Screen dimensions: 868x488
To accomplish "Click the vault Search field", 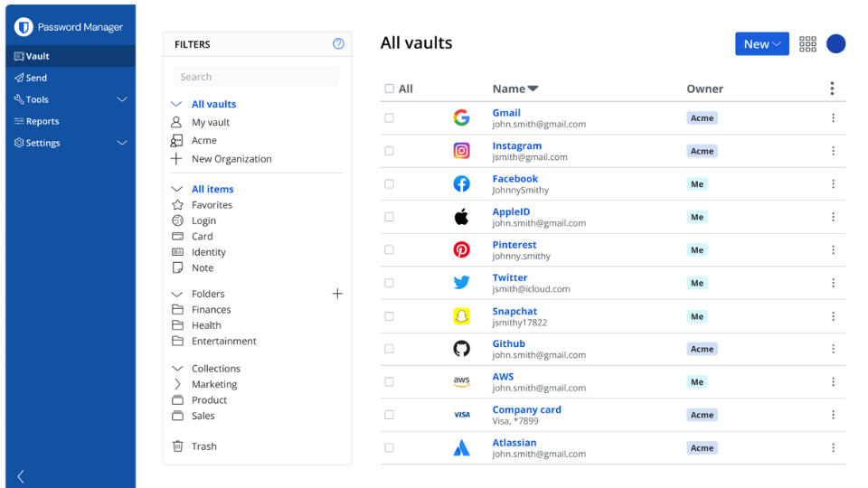I will coord(256,77).
